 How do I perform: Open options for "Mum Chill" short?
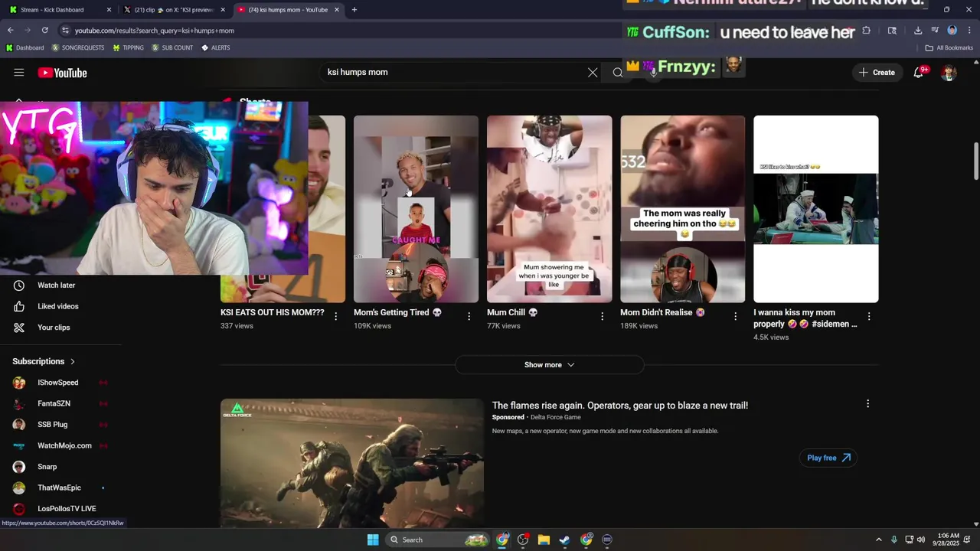(603, 316)
